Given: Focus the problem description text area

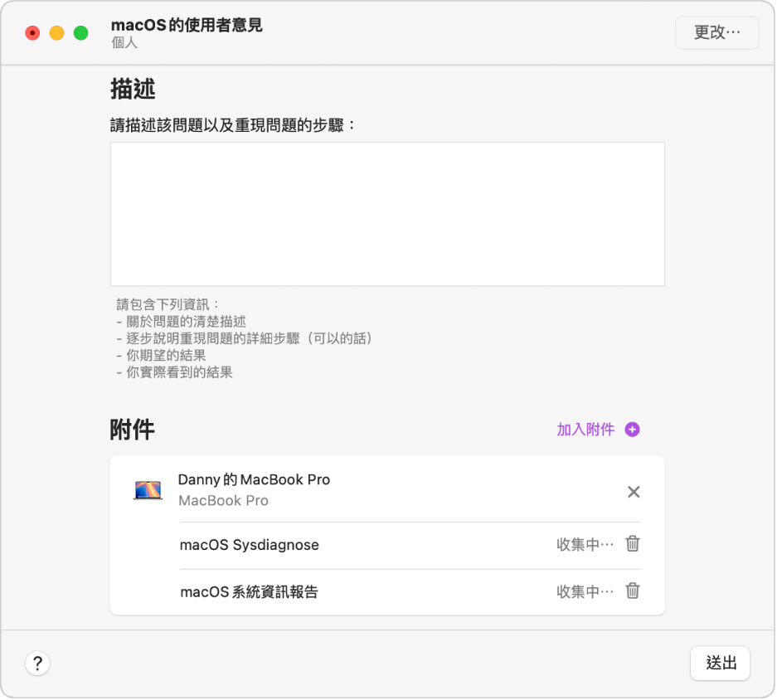Looking at the screenshot, I should [387, 214].
